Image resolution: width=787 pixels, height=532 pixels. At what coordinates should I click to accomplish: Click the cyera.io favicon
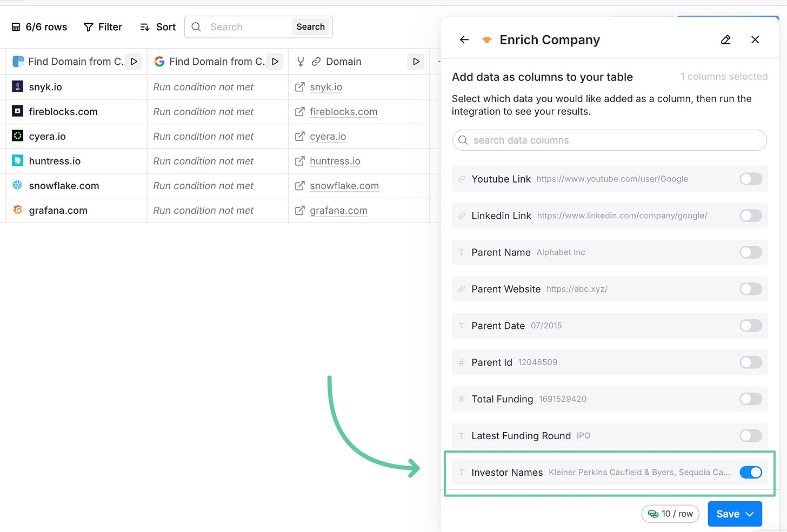click(x=18, y=136)
